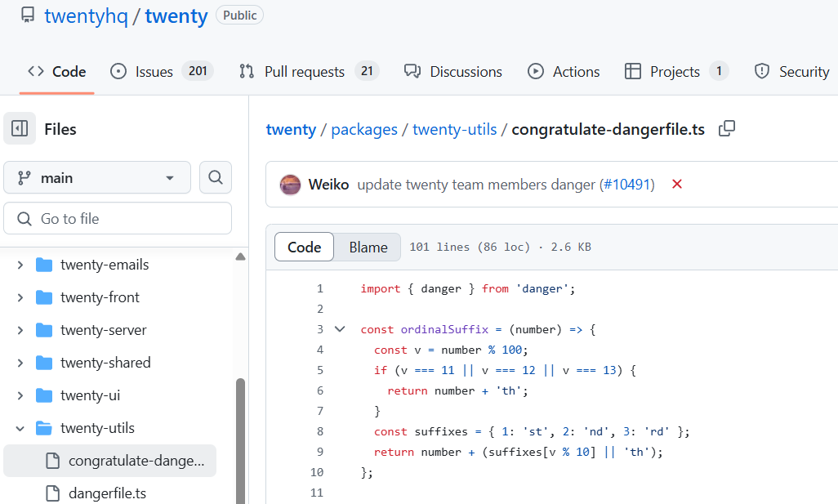
Task: Copy the file path with the copy icon
Action: pyautogui.click(x=727, y=129)
